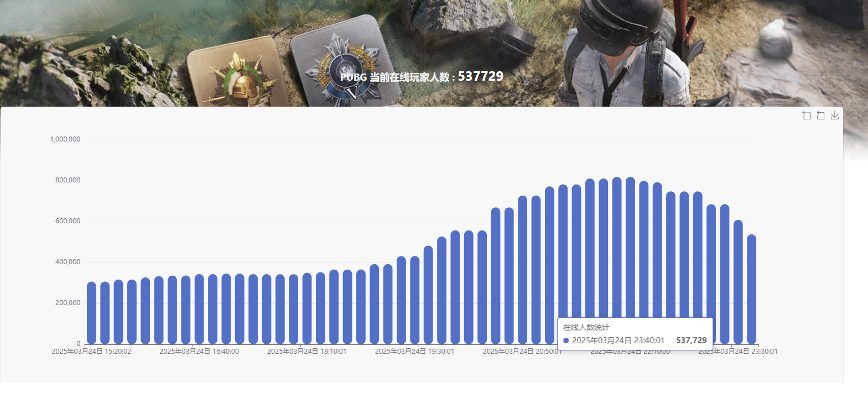Activate the area zoom tool icon
This screenshot has height=404, width=868.
point(807,115)
